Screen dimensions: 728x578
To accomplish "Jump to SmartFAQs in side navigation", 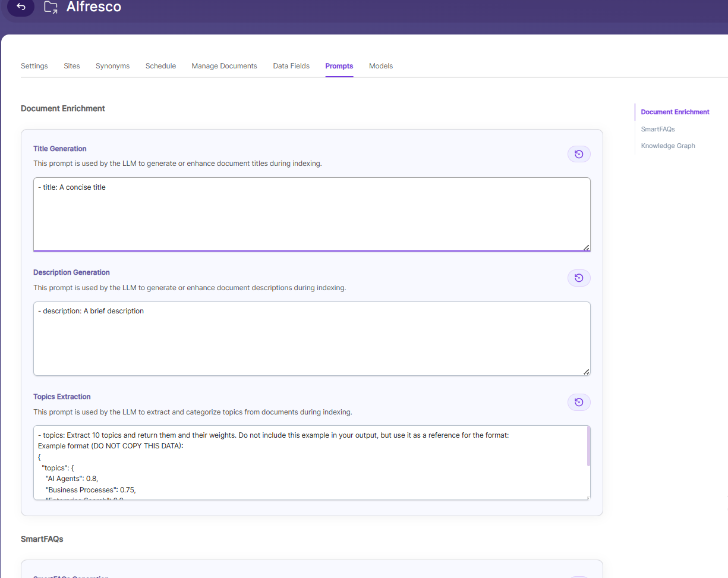I will (x=658, y=129).
